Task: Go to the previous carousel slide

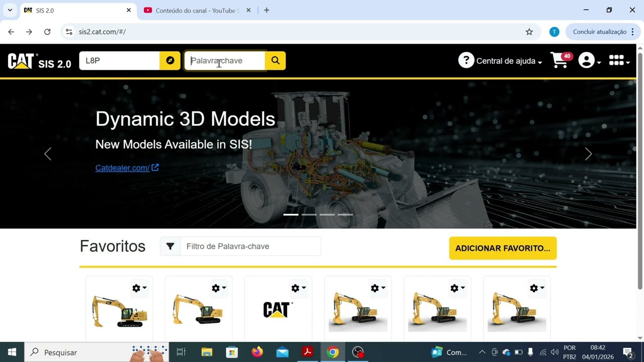Action: coord(48,154)
